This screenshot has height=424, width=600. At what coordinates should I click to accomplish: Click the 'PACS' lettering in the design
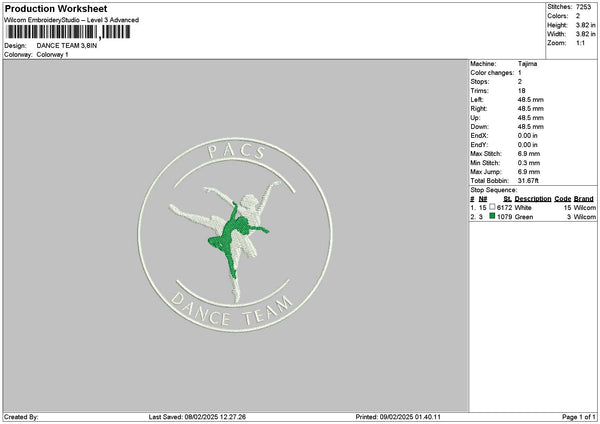point(236,152)
